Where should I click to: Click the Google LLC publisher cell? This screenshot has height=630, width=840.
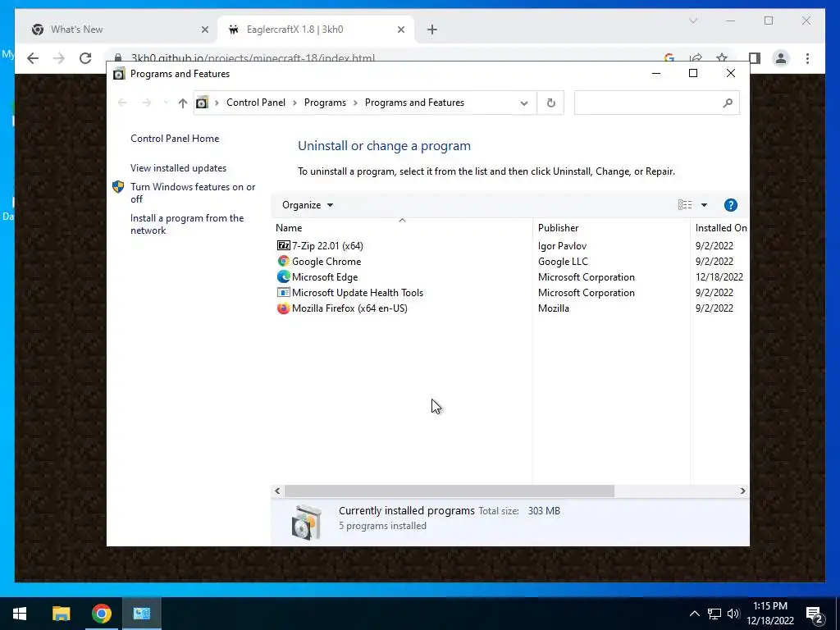pyautogui.click(x=563, y=262)
